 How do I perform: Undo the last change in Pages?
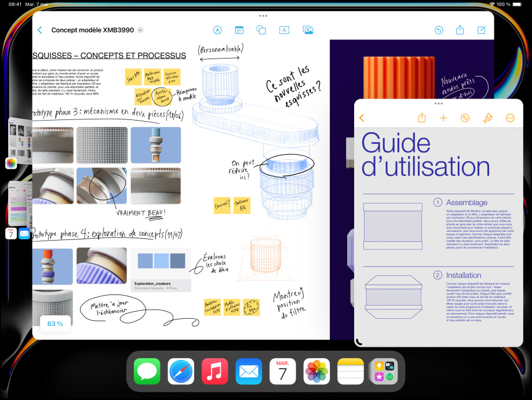click(465, 118)
